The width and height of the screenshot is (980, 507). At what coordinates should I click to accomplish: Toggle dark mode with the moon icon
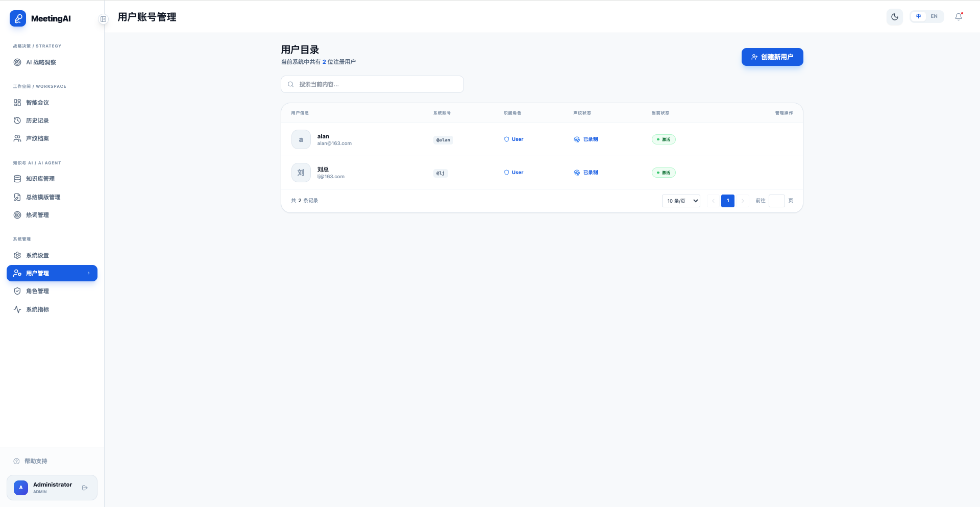pyautogui.click(x=894, y=17)
